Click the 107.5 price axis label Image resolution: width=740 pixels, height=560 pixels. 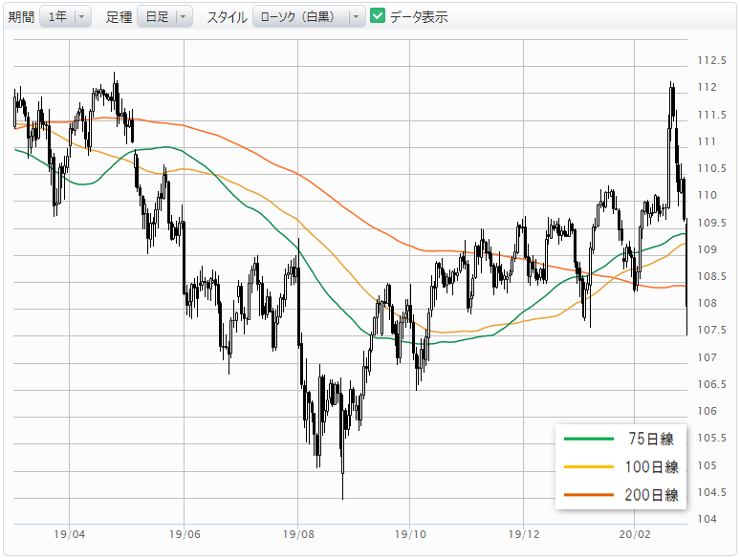711,330
